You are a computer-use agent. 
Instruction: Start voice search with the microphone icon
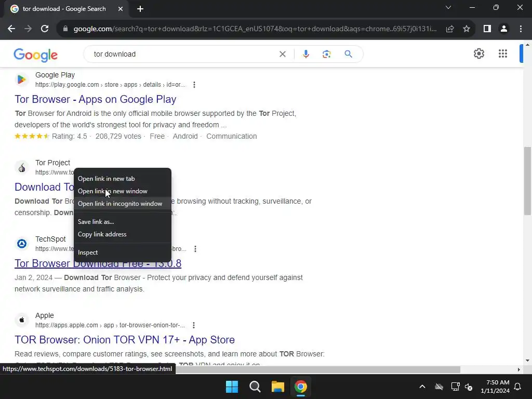[305, 54]
